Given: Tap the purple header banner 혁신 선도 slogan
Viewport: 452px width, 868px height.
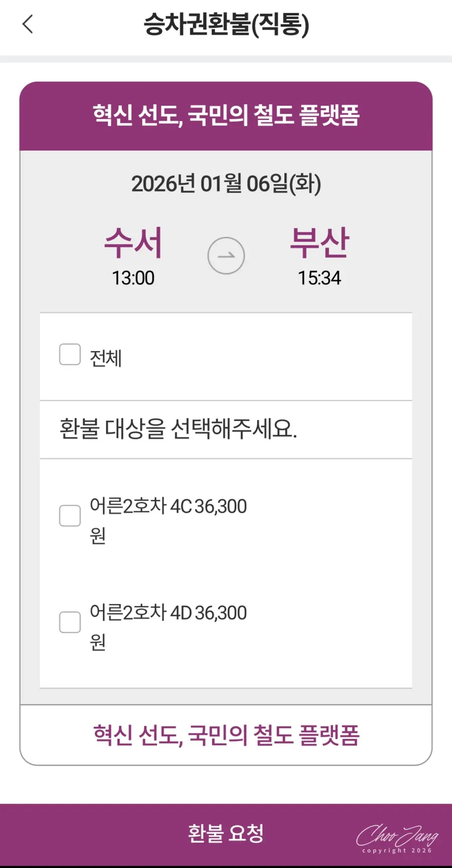Looking at the screenshot, I should 226,116.
